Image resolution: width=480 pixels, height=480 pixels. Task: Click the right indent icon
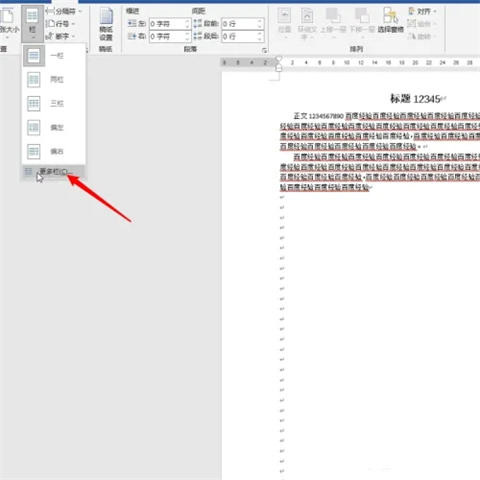pos(132,36)
